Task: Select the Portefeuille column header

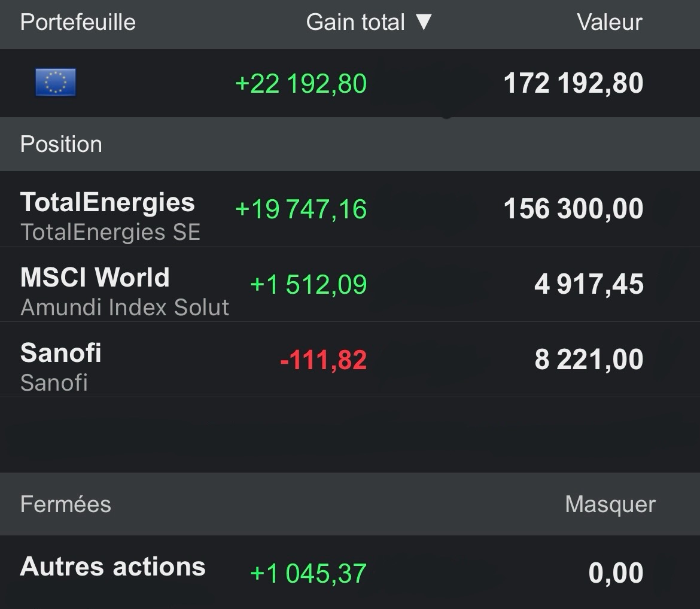Action: tap(78, 22)
